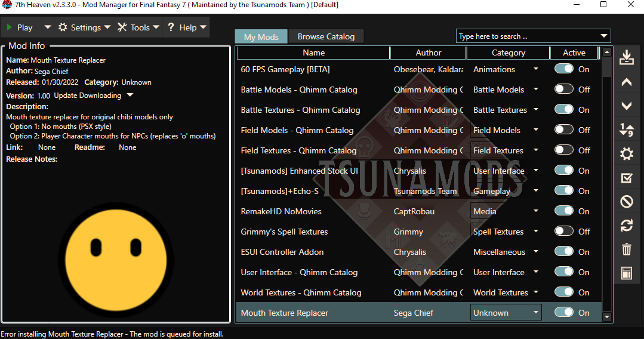
Task: Enable Battle Models - Qhimm Catalog mod
Action: point(563,89)
